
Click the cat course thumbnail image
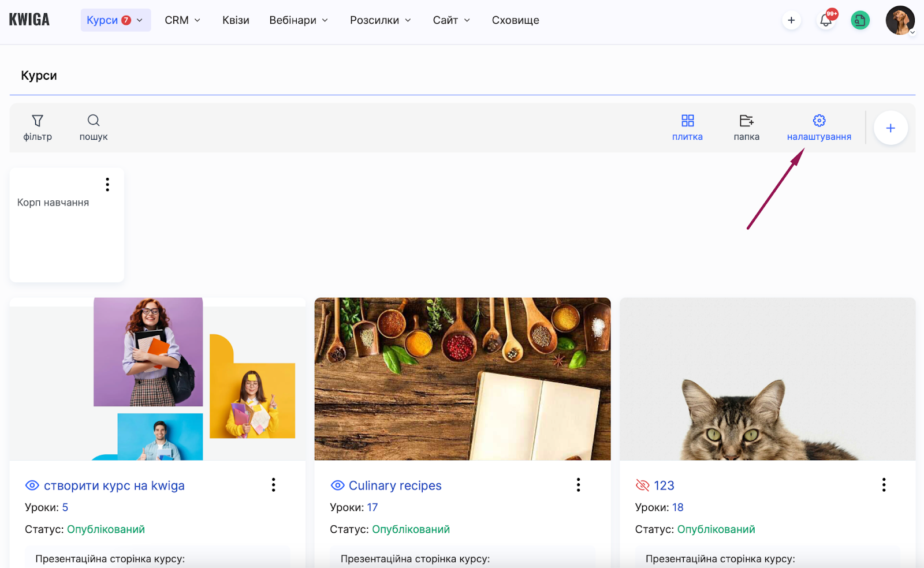tap(767, 379)
